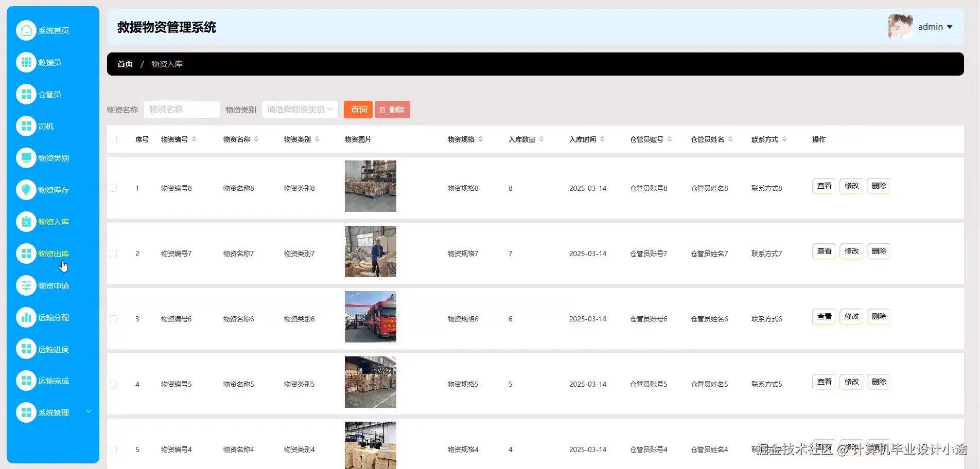Click the orange 查询 button
The height and width of the screenshot is (469, 980).
(358, 110)
